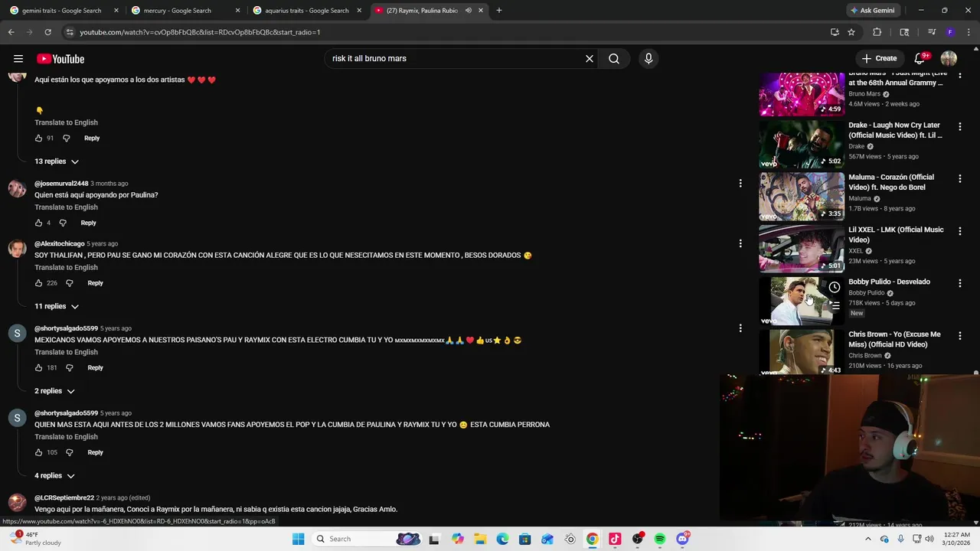
Task: Open @LCRSeptiembre22 channel link
Action: pos(64,497)
